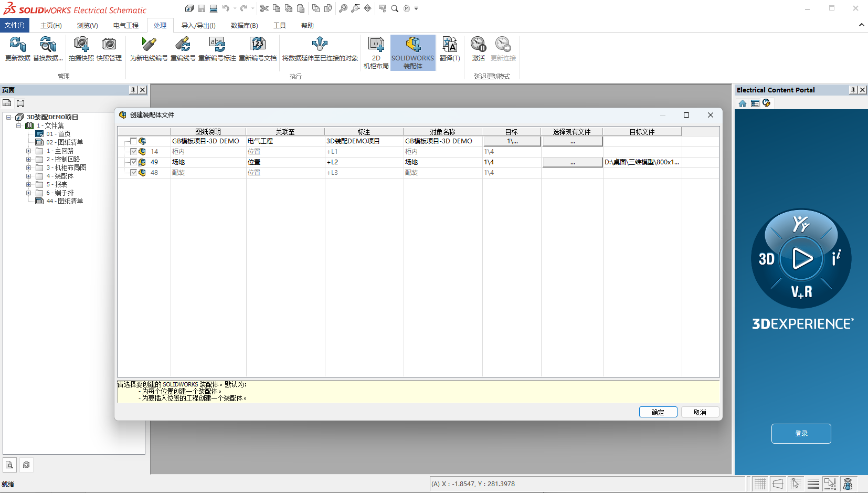Click the Home icon in Electrical Content Portal
The height and width of the screenshot is (493, 868).
743,103
